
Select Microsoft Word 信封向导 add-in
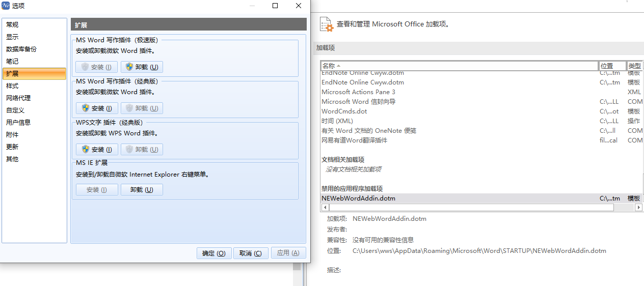(481, 101)
